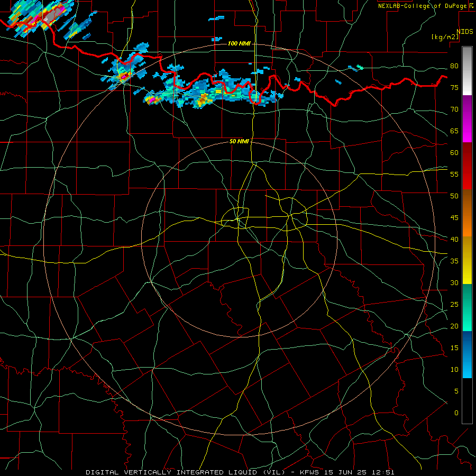The height and width of the screenshot is (476, 476).
Task: Select the 50 value on color scale
Action: 454,196
